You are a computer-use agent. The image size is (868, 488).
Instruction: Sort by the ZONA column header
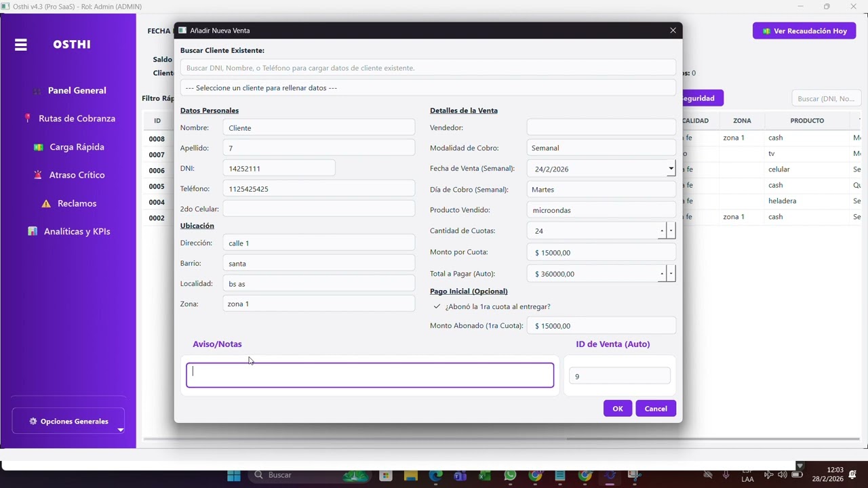(x=742, y=121)
